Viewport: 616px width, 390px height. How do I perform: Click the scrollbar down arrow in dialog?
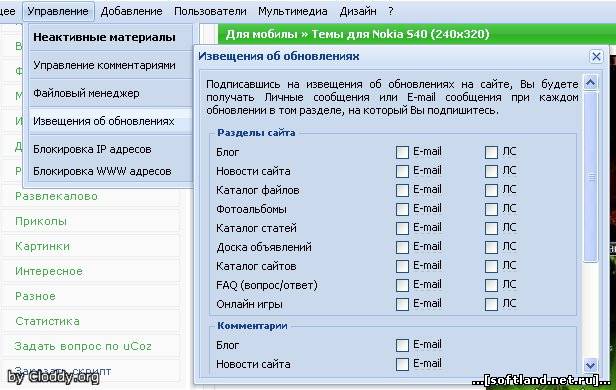tap(590, 366)
